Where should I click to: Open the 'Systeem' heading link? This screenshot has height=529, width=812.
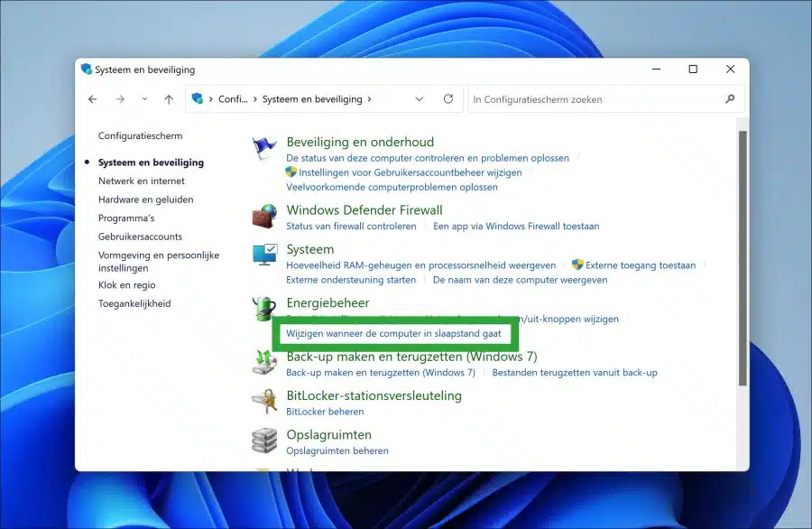(x=310, y=249)
